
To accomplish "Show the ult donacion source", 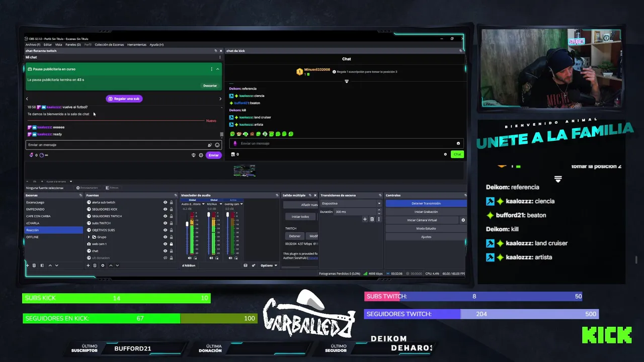I will (165, 258).
